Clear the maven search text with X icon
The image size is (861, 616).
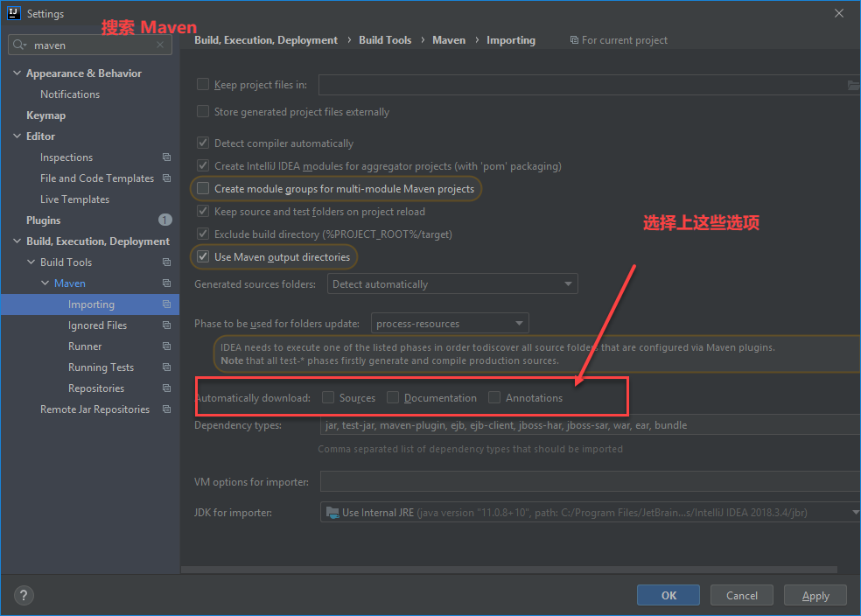160,45
